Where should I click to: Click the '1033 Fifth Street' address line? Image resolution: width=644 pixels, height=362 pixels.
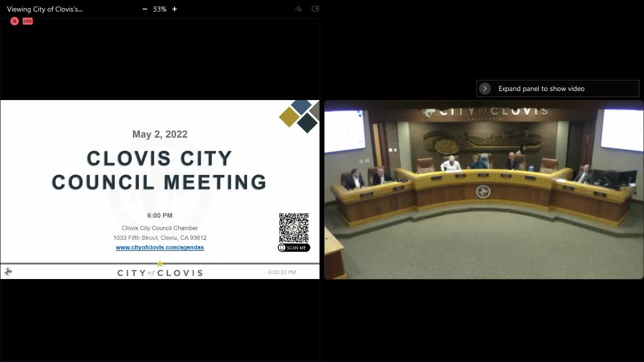pos(160,238)
